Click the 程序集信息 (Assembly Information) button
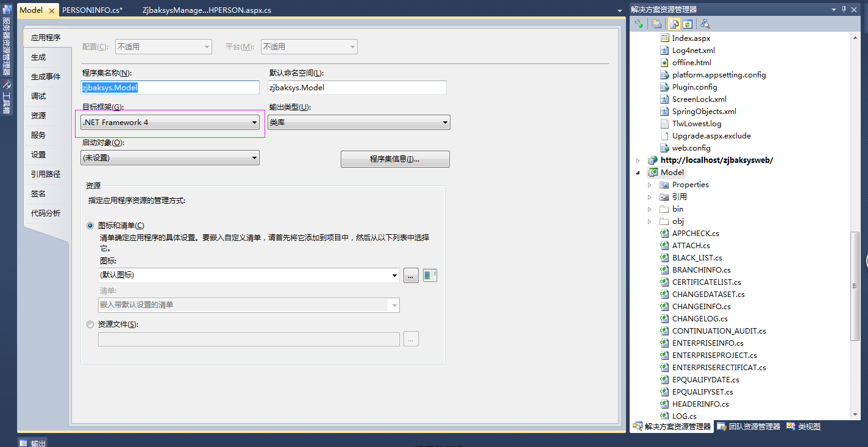The width and height of the screenshot is (868, 447). point(395,159)
